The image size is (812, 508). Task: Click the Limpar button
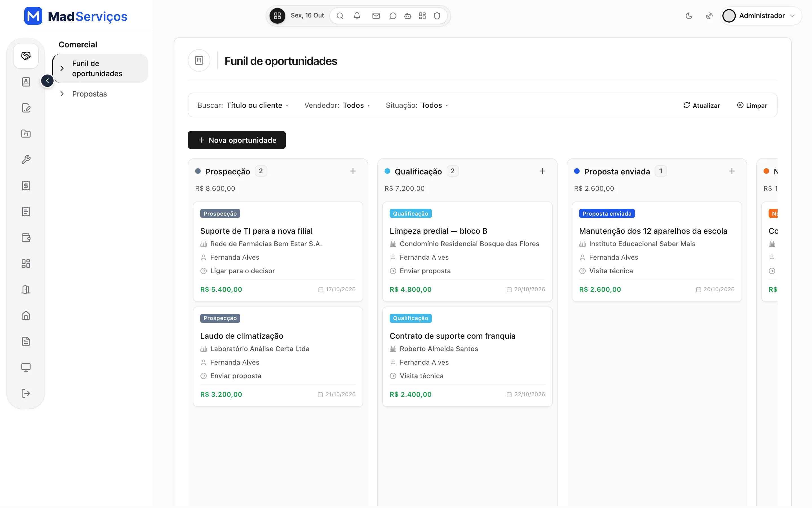tap(752, 106)
